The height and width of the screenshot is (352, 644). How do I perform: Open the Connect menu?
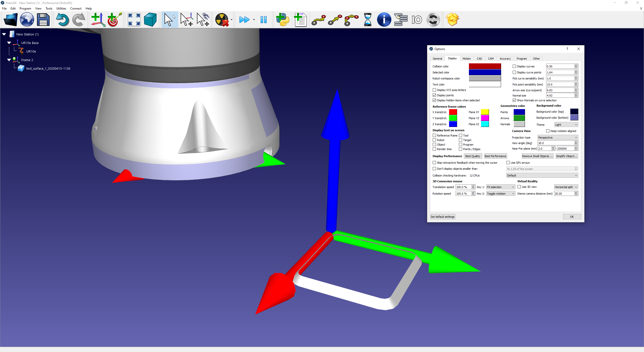(76, 9)
